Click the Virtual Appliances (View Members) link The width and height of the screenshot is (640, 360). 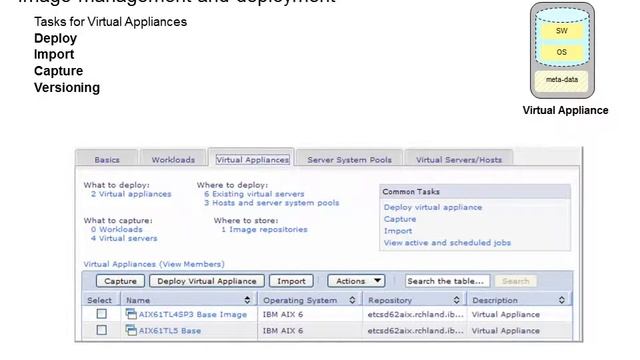pos(154,264)
